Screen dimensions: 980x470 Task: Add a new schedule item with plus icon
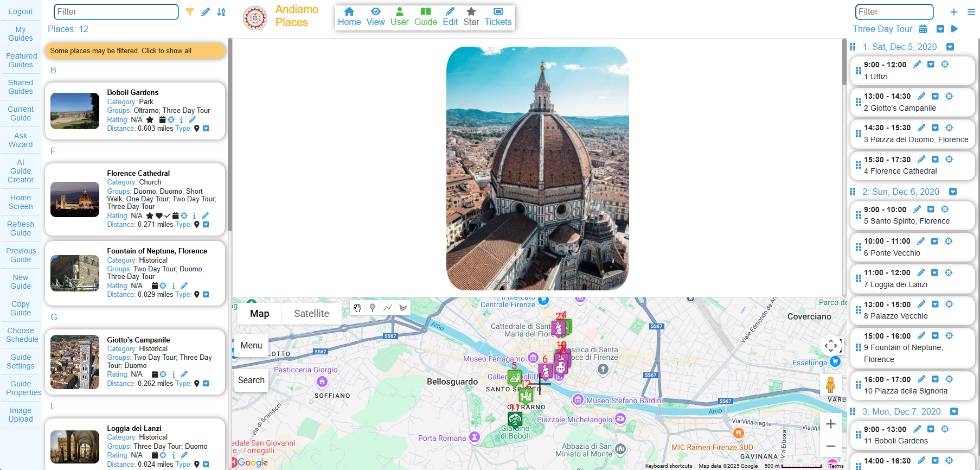pos(954,12)
